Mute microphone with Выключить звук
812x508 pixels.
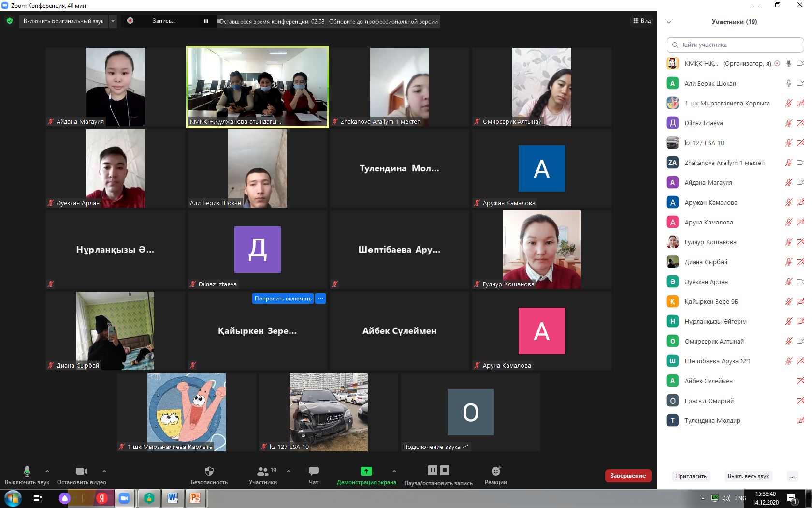(x=27, y=471)
